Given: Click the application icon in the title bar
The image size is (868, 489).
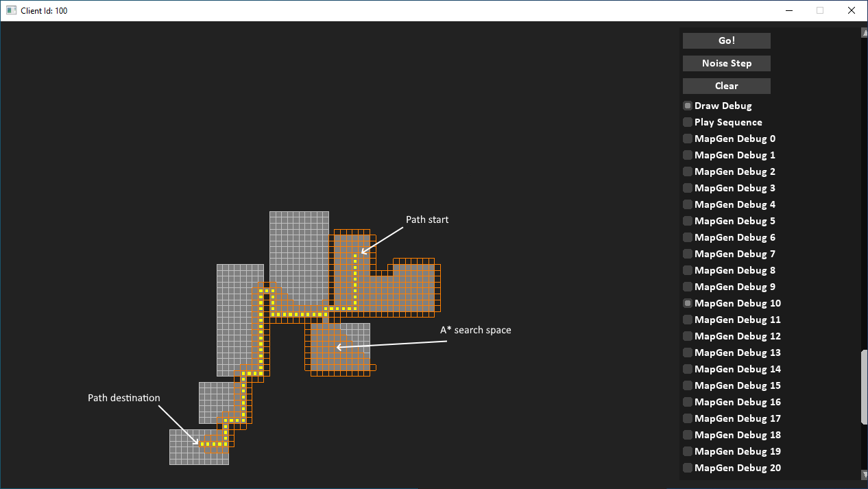Looking at the screenshot, I should click(x=10, y=10).
